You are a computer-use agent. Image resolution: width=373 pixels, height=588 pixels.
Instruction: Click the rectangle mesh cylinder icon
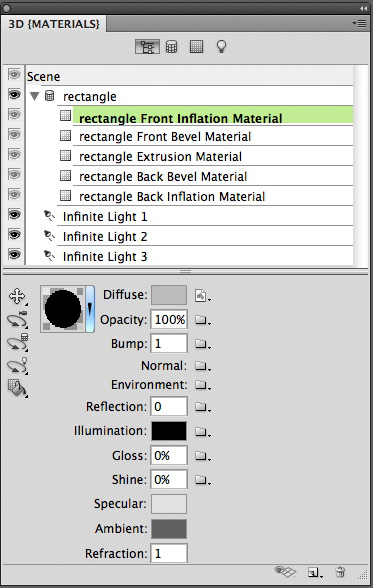click(x=49, y=96)
